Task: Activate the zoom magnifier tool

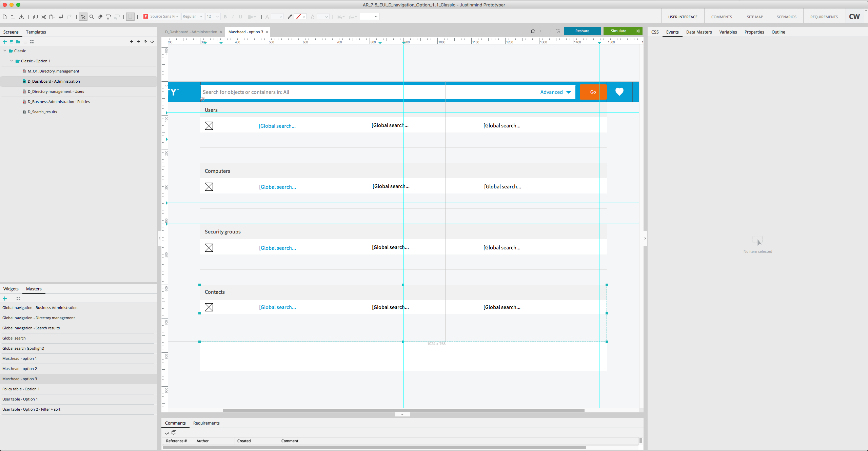Action: [x=92, y=17]
